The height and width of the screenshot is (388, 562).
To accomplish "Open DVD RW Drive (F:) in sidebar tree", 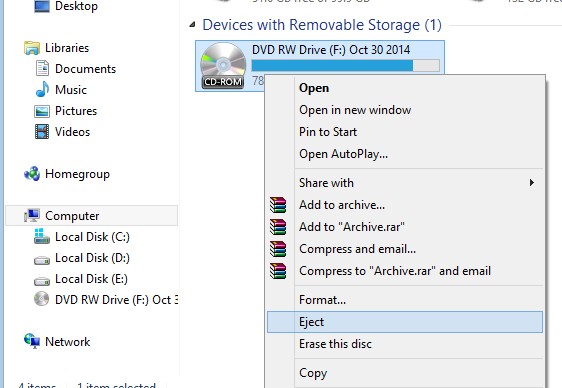I will [x=116, y=300].
